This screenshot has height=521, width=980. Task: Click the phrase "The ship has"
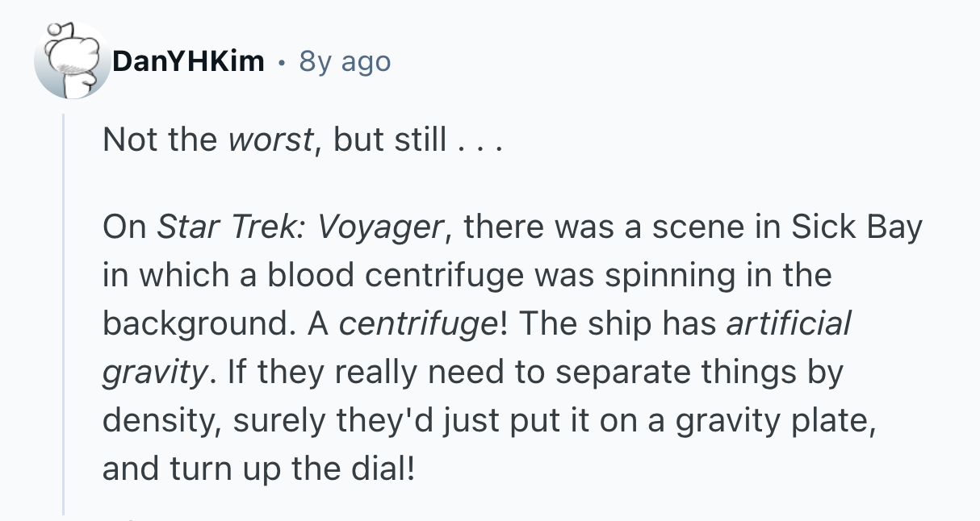tap(617, 325)
